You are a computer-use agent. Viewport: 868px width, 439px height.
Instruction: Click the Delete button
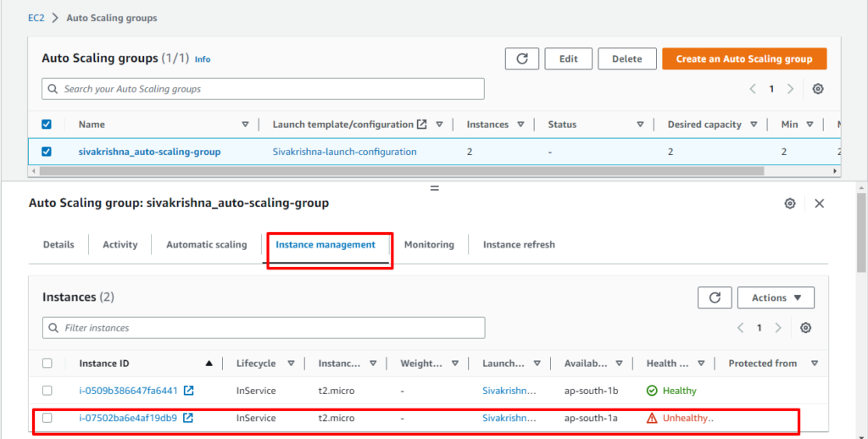click(x=627, y=58)
